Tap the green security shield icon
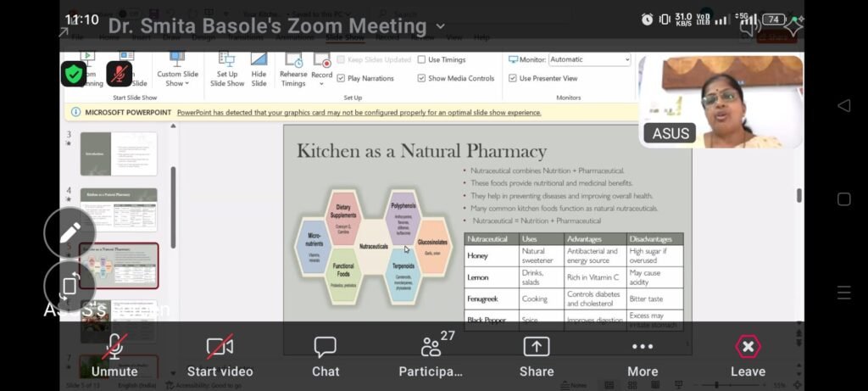Viewport: 868px width, 391px height. coord(74,74)
